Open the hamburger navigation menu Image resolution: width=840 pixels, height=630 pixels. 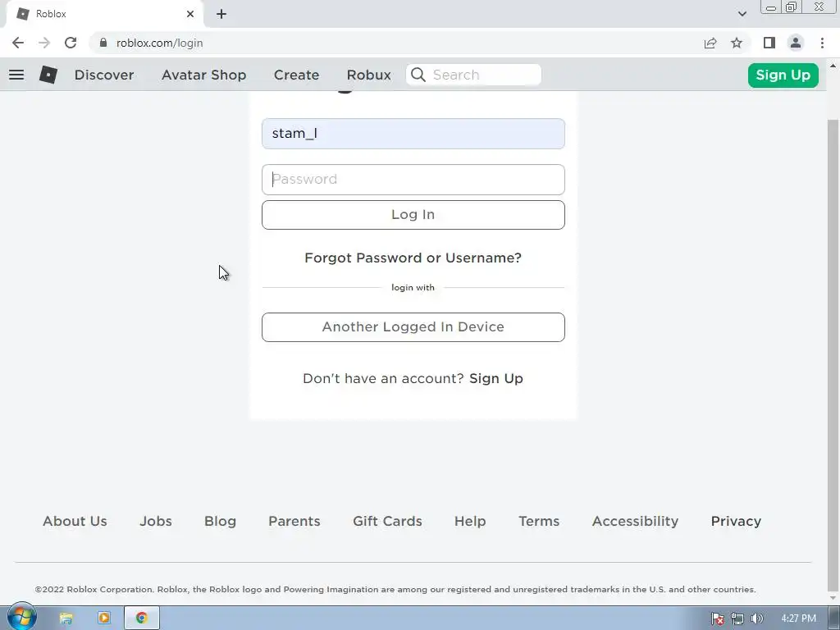[x=16, y=75]
